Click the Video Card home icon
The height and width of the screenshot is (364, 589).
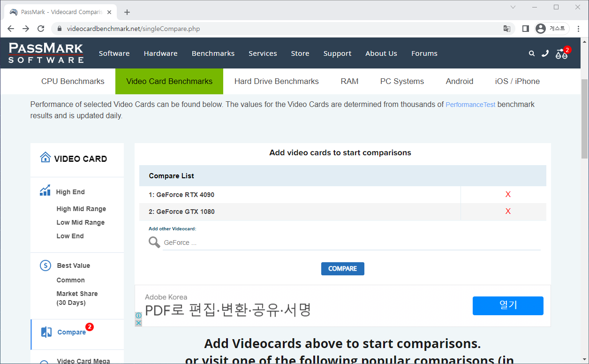(x=45, y=157)
